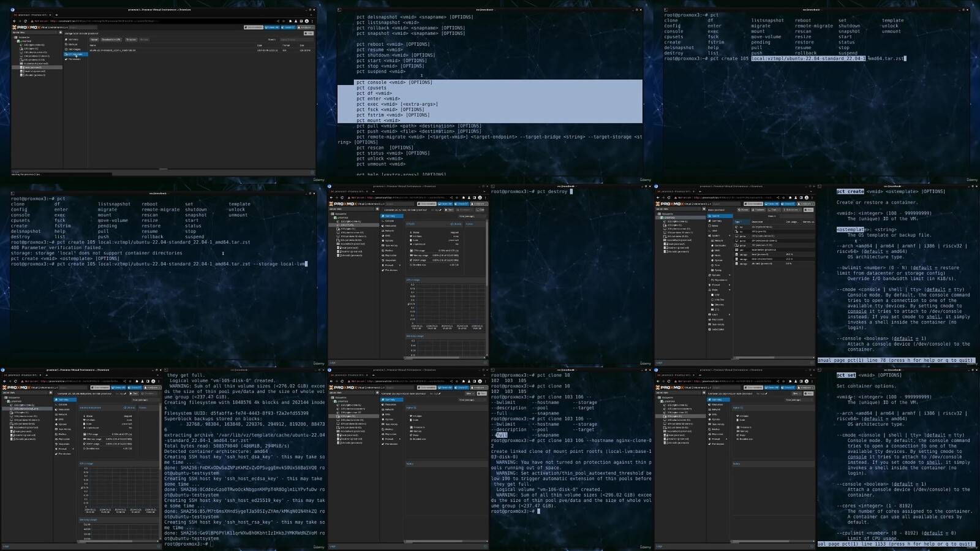Open Bulk Actions dropdown beside 'pct create' man page
The width and height of the screenshot is (980, 551).
[x=793, y=210]
